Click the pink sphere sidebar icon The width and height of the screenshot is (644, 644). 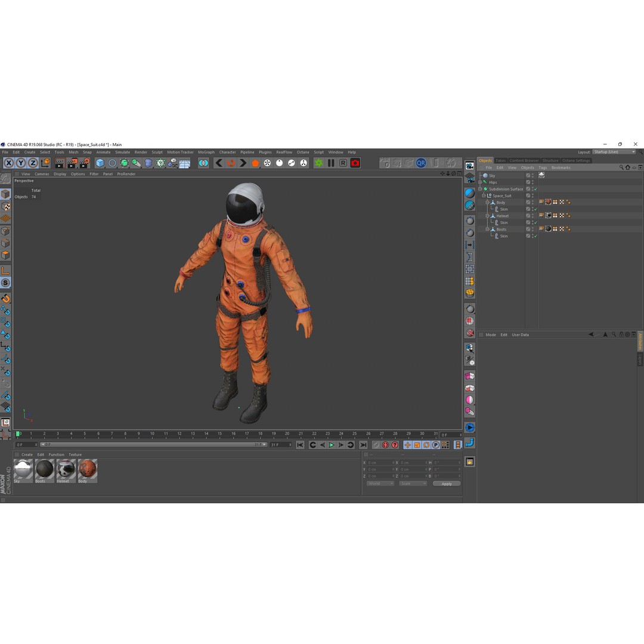click(x=470, y=400)
